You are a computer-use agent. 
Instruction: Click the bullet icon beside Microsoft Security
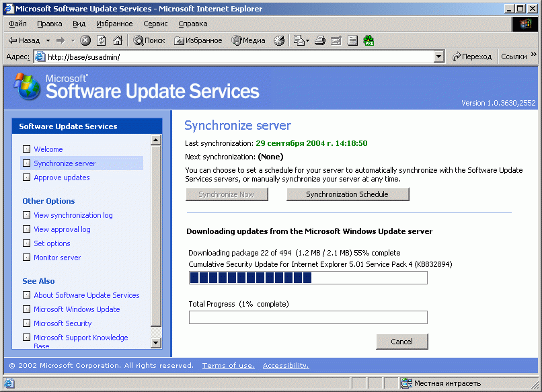(26, 323)
